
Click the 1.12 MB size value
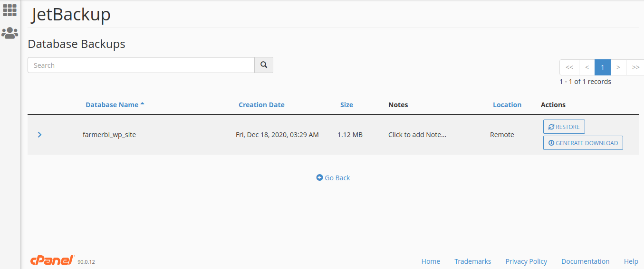[x=350, y=135]
